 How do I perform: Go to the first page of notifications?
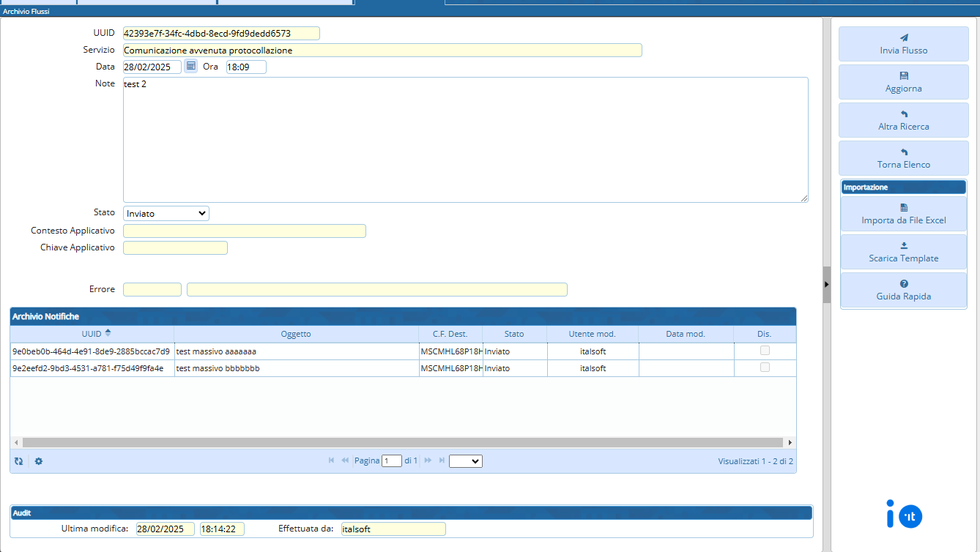(x=332, y=460)
